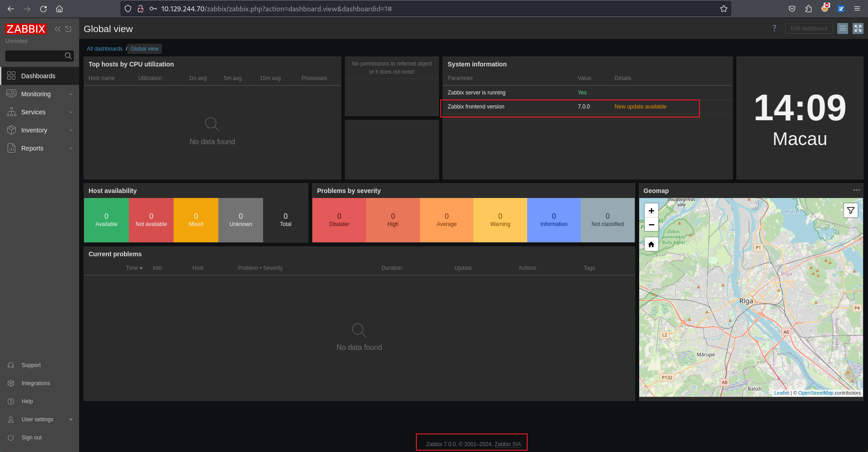Bookmark this page with the star icon

723,9
